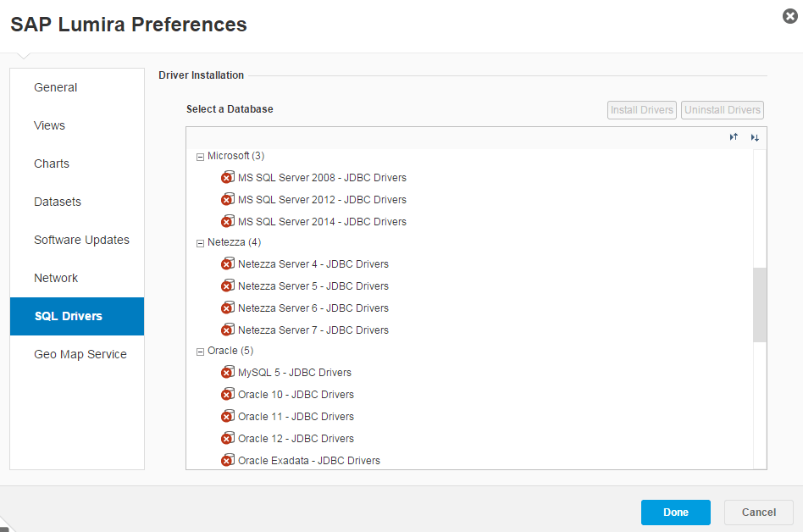Click the driver icon beside MS SQL Server 2008
The width and height of the screenshot is (803, 532).
(228, 177)
